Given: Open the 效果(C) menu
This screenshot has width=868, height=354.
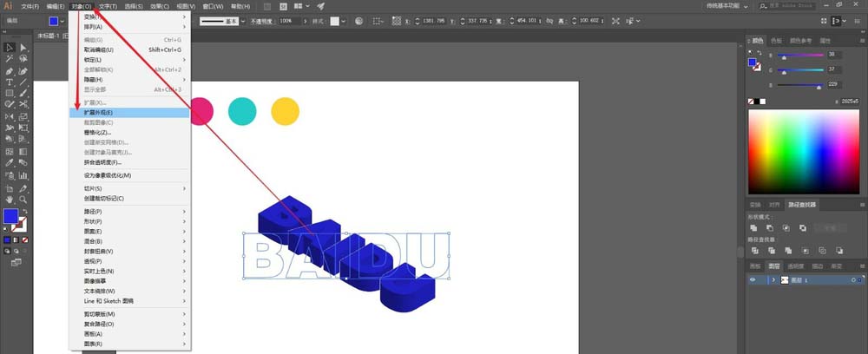Looking at the screenshot, I should (x=160, y=6).
